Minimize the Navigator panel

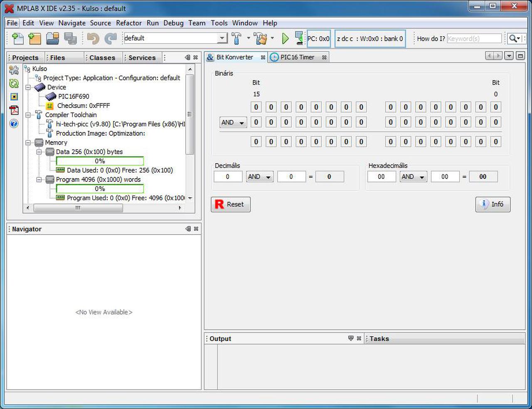click(x=188, y=229)
